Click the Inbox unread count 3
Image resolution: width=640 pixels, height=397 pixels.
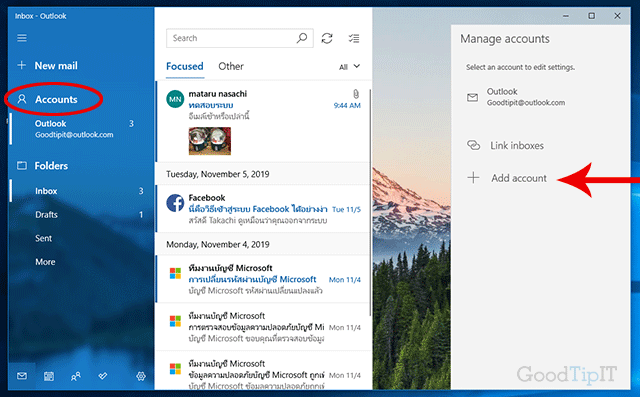point(141,191)
